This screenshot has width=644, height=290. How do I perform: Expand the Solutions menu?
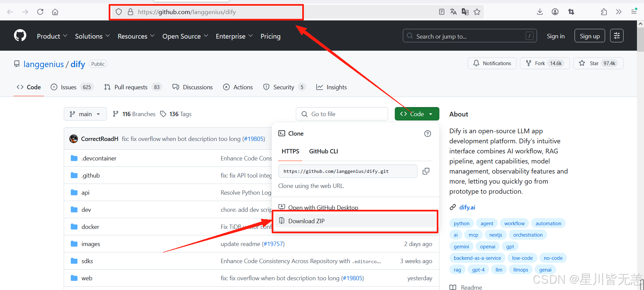coord(92,36)
